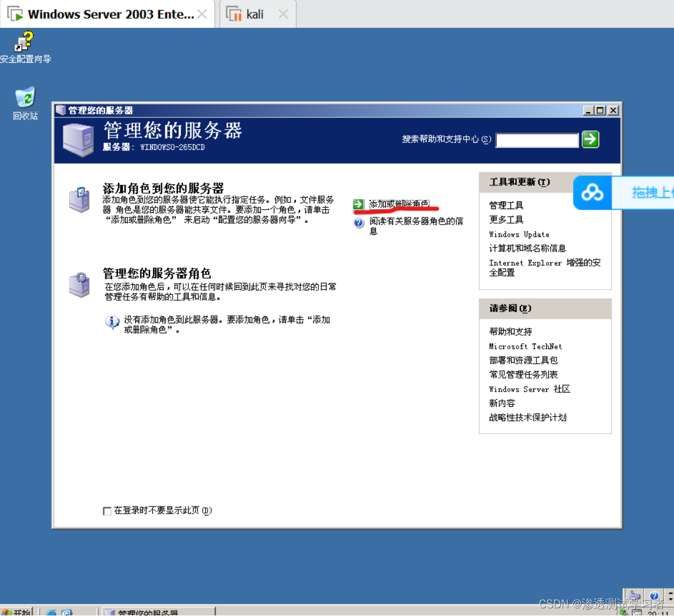The height and width of the screenshot is (616, 674).
Task: Close the Windows Server 2003 tab
Action: (x=202, y=14)
